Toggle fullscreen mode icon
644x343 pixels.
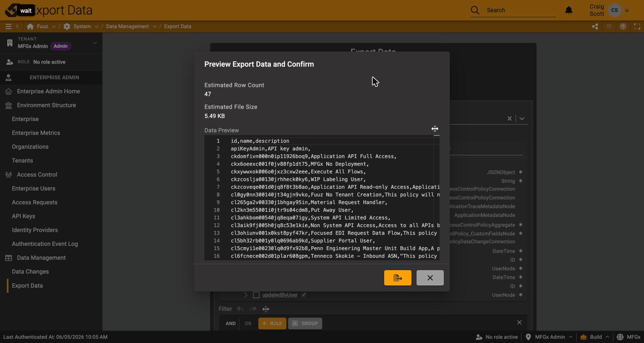[637, 26]
